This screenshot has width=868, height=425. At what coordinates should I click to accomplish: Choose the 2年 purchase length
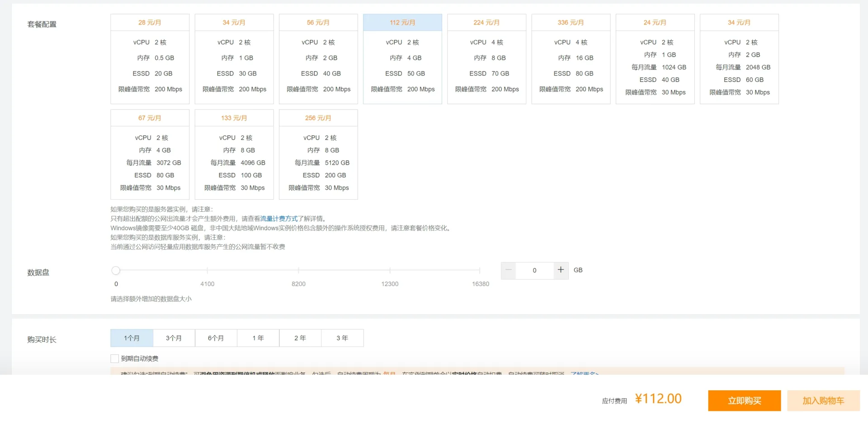(x=300, y=338)
